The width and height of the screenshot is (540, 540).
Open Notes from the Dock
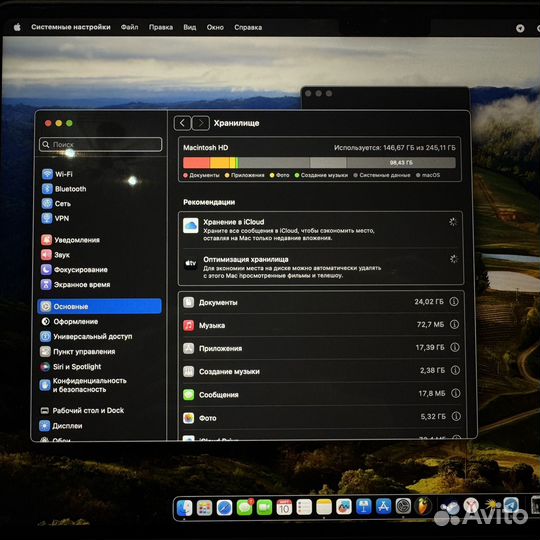324,507
